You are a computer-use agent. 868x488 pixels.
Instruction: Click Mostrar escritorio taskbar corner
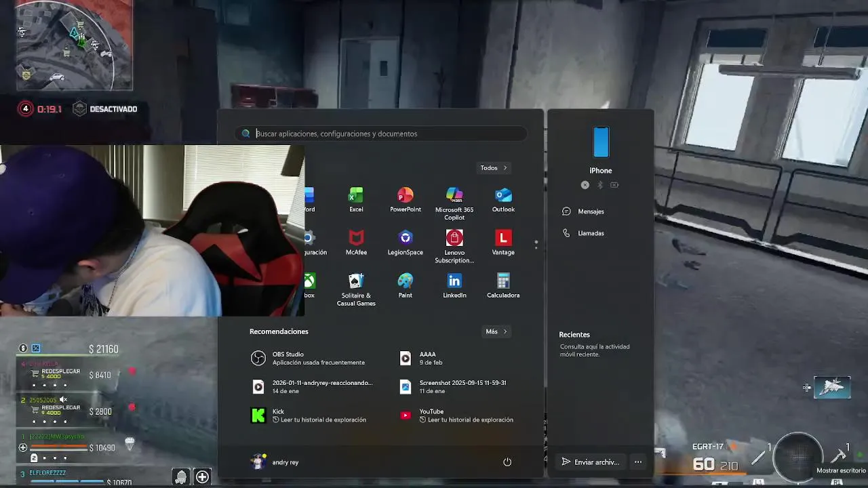pyautogui.click(x=841, y=470)
